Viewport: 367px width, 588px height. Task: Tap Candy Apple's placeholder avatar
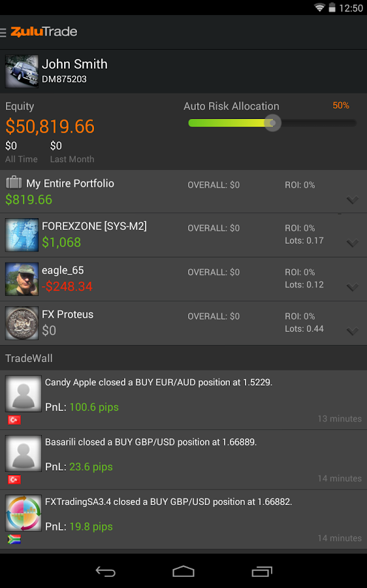point(24,394)
